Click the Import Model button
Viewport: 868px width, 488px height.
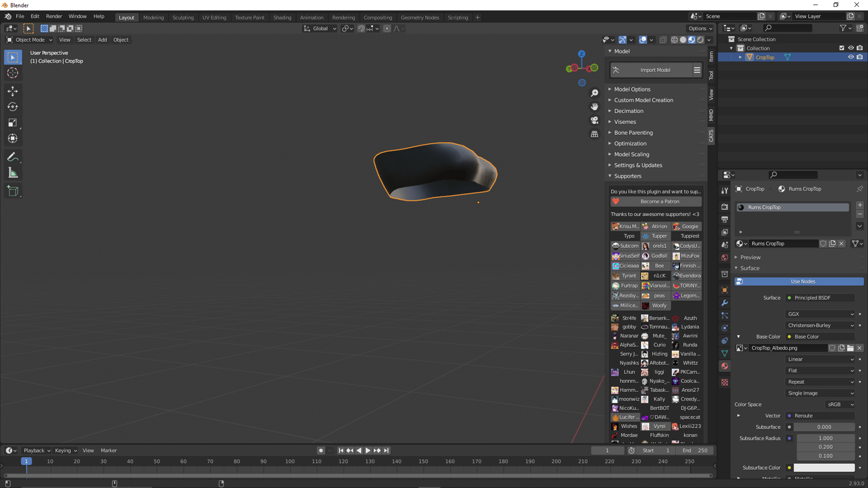tap(650, 70)
